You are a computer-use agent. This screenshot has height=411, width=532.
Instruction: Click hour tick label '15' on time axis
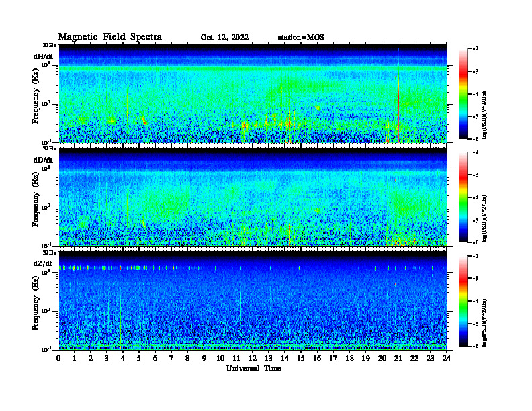(x=301, y=358)
